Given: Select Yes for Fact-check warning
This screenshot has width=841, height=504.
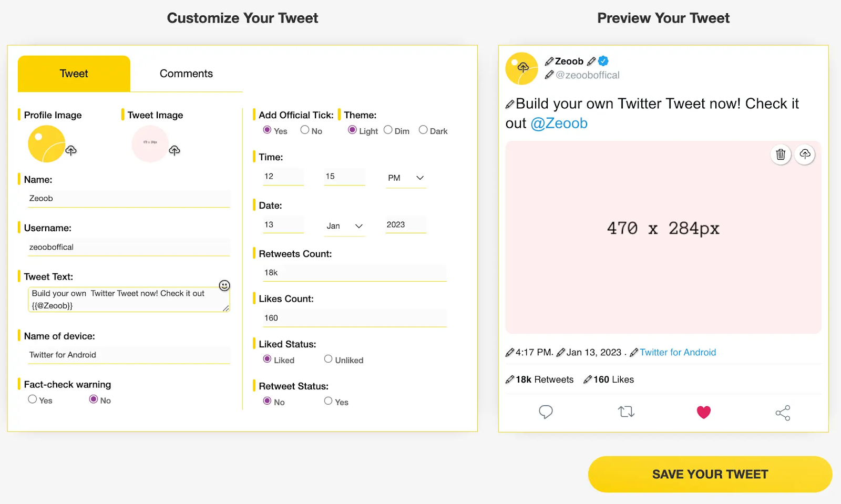Looking at the screenshot, I should point(33,399).
